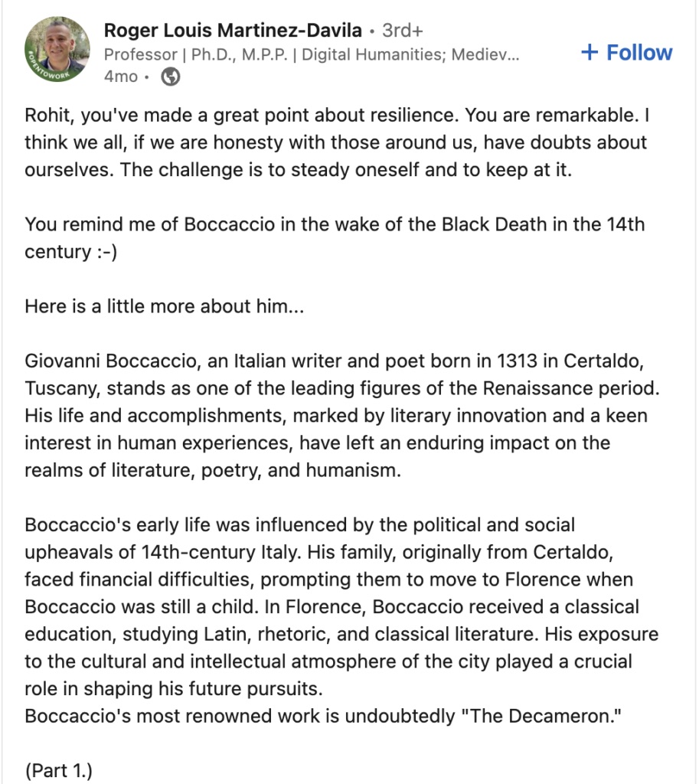Click the 4mo timestamp

click(x=120, y=77)
